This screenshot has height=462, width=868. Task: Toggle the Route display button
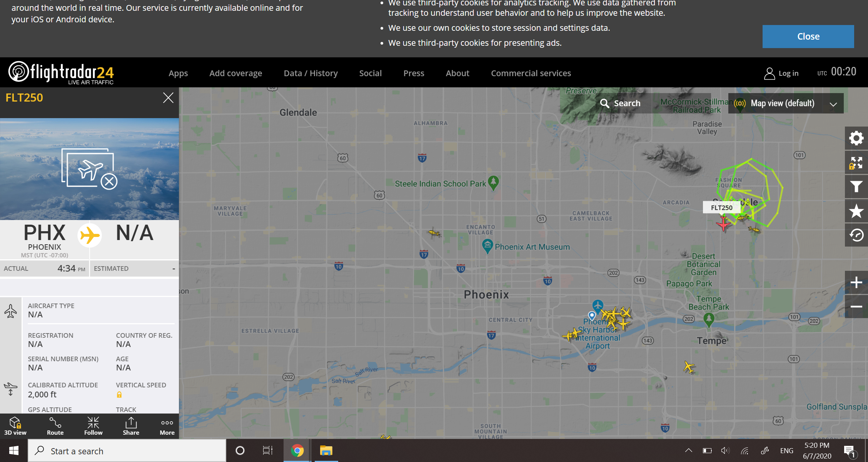click(55, 426)
